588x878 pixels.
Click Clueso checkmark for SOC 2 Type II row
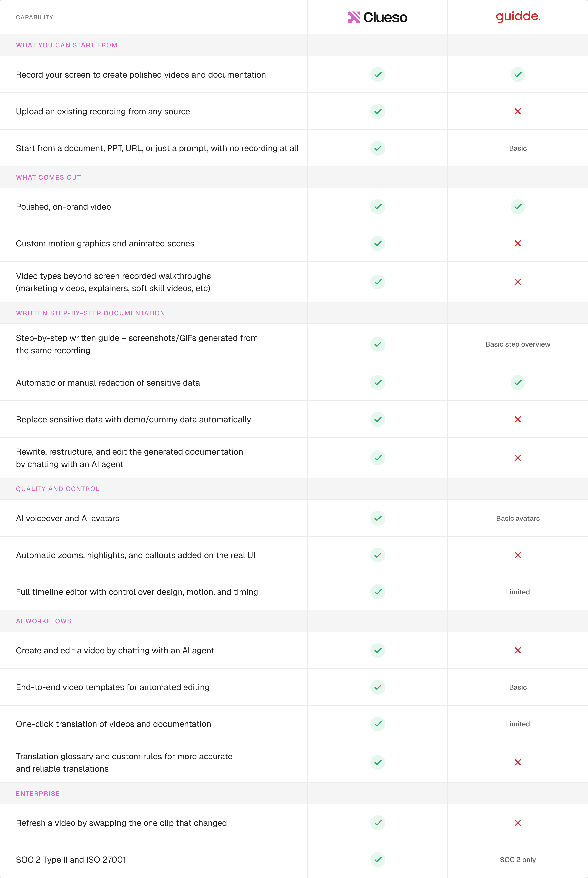click(378, 860)
